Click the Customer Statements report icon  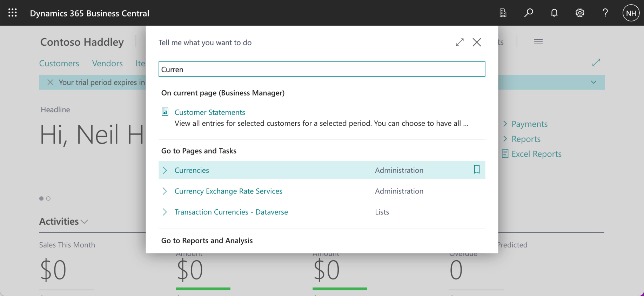[x=165, y=112]
